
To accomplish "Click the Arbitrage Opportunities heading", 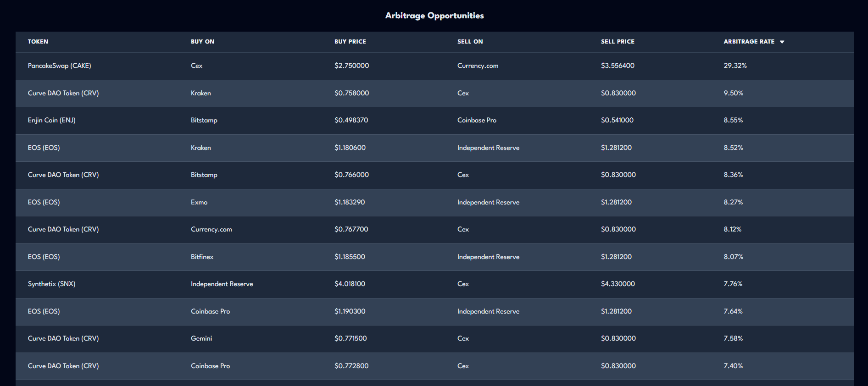I will pyautogui.click(x=434, y=16).
